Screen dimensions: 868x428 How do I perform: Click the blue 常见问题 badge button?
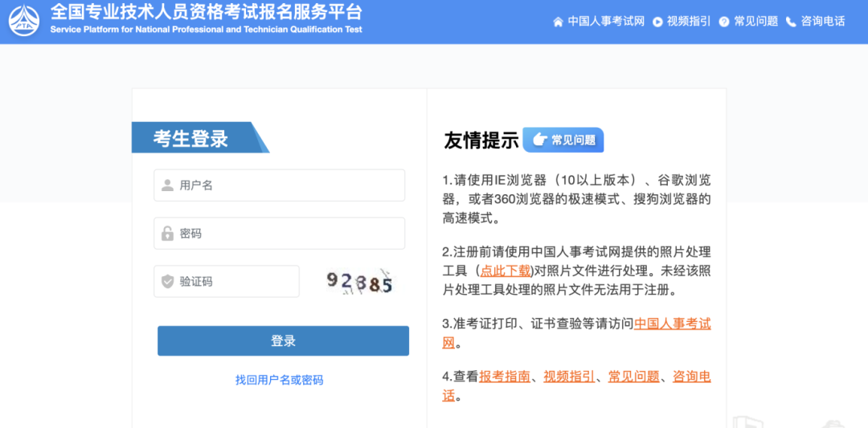[x=563, y=140]
